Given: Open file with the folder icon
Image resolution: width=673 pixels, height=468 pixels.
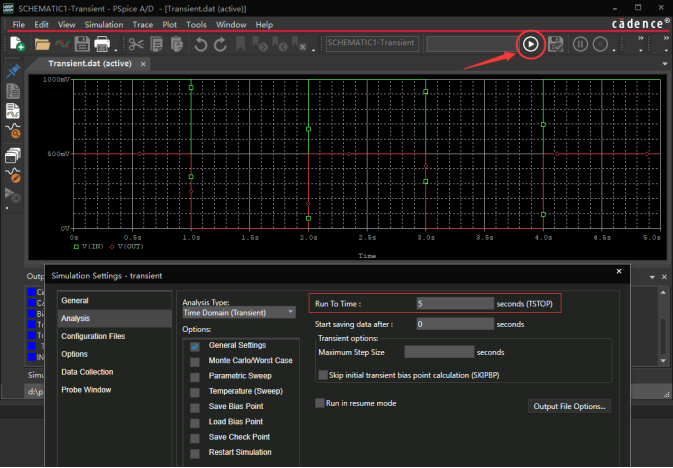Looking at the screenshot, I should [x=42, y=44].
